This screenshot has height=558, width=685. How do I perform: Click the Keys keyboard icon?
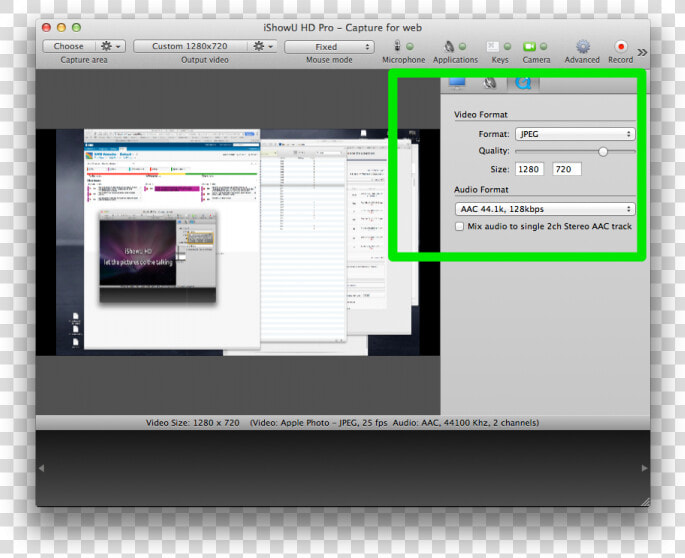click(492, 46)
